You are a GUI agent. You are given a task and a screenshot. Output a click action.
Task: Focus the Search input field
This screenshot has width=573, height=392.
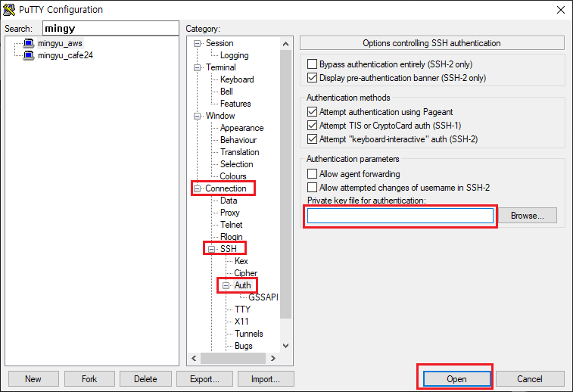(x=111, y=28)
